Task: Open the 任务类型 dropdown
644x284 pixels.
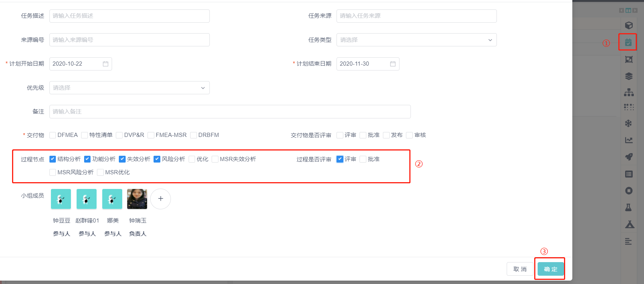Action: pyautogui.click(x=417, y=40)
